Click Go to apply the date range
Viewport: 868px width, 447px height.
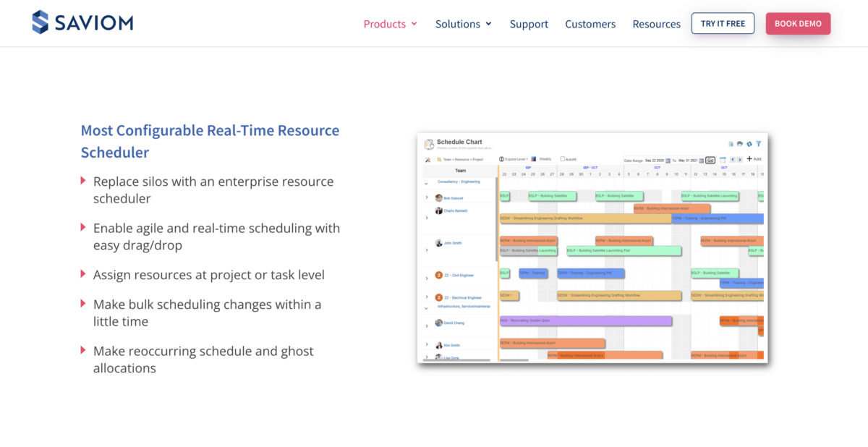click(710, 160)
